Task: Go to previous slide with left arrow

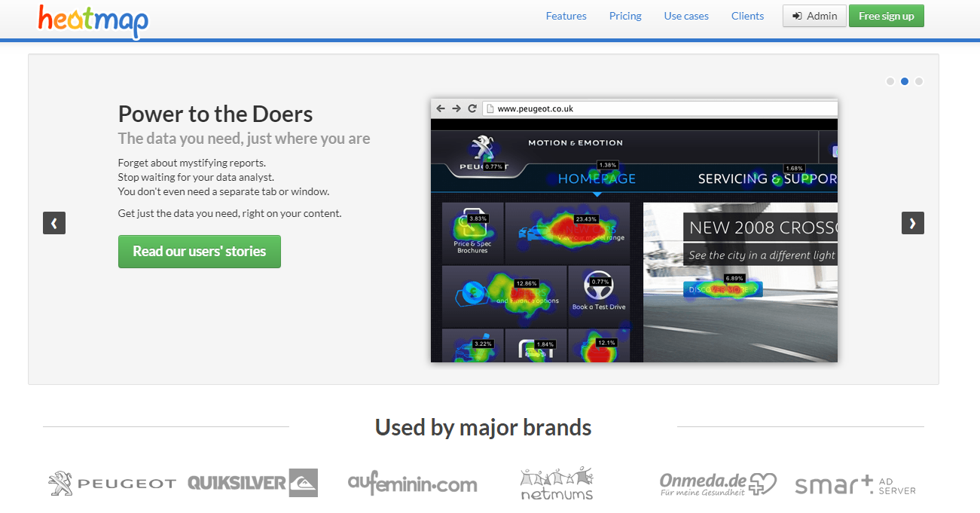Action: [x=54, y=223]
